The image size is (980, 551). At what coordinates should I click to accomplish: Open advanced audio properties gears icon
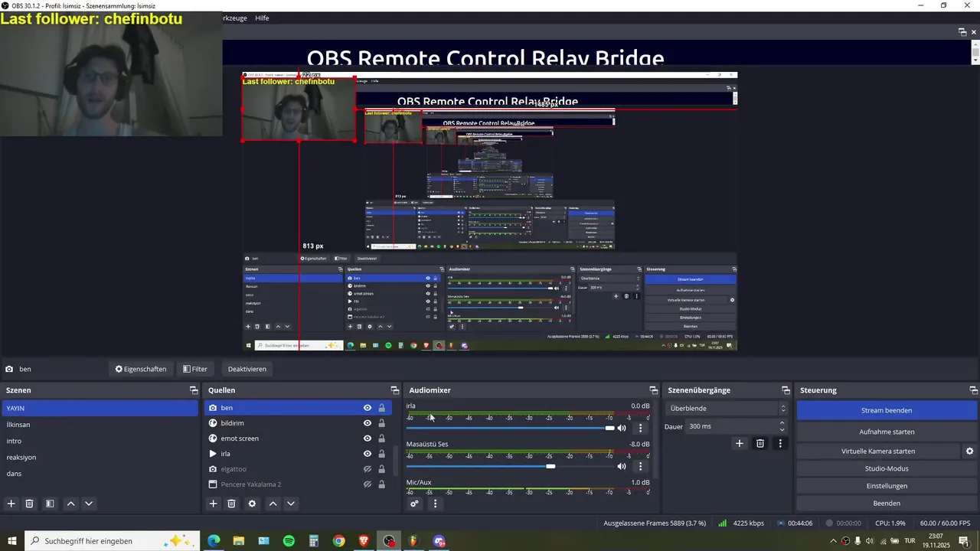pos(414,504)
